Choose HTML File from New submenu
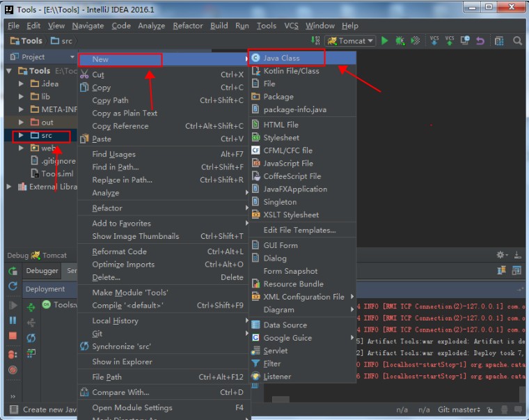Viewport: 529px width, 420px height. point(303,125)
